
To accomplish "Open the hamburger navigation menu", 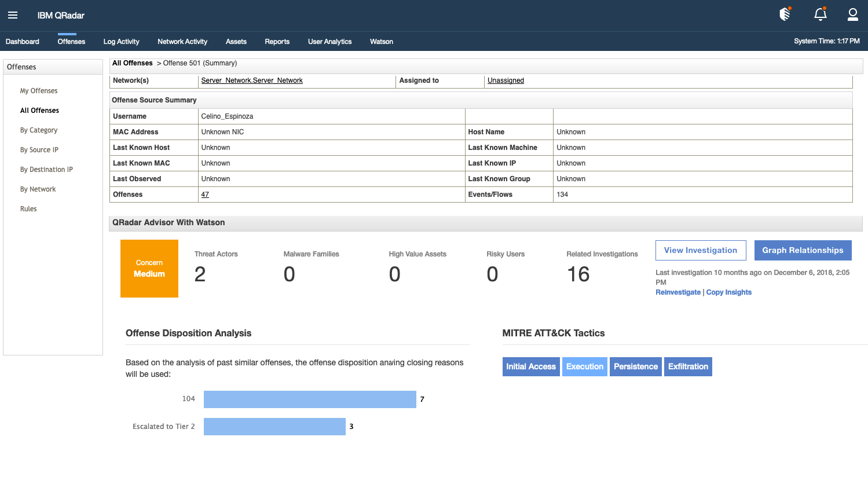I will coord(13,15).
